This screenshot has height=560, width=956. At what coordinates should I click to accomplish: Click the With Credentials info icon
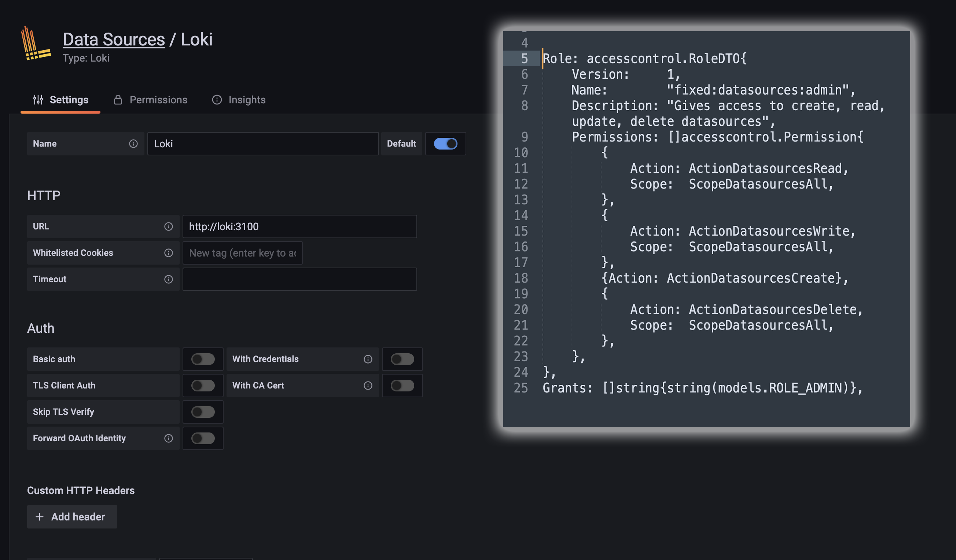[x=368, y=359]
